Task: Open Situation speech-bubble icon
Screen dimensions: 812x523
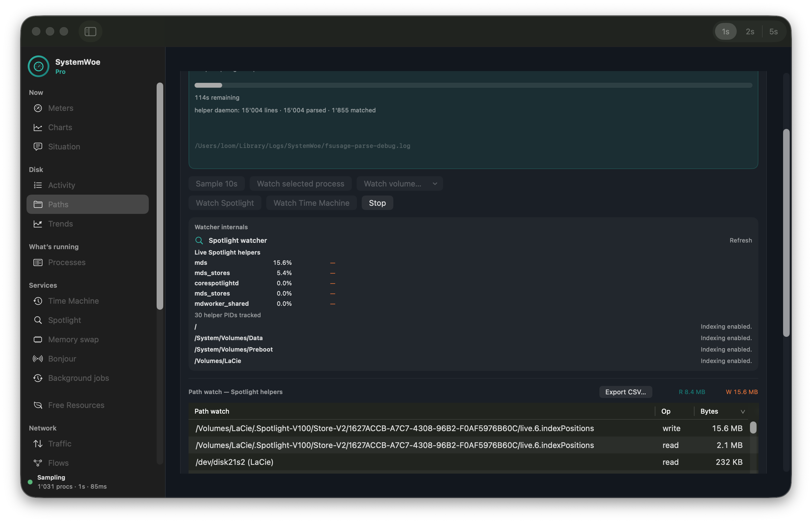Action: [x=38, y=147]
